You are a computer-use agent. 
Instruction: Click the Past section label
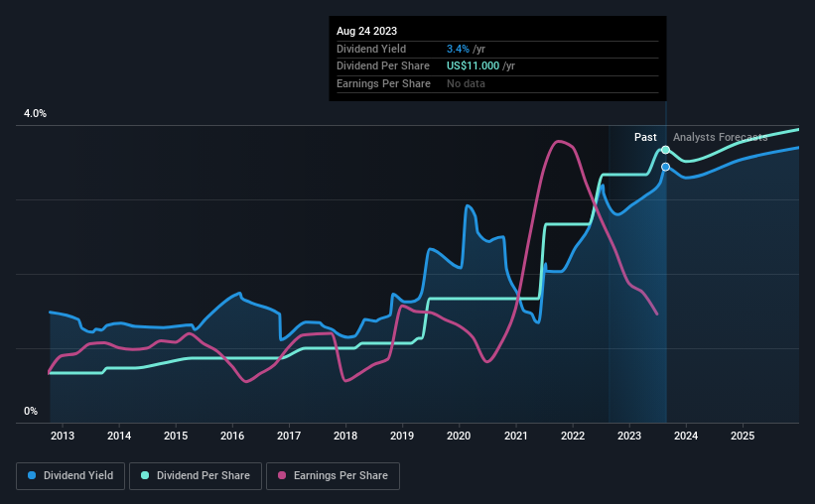pyautogui.click(x=645, y=137)
